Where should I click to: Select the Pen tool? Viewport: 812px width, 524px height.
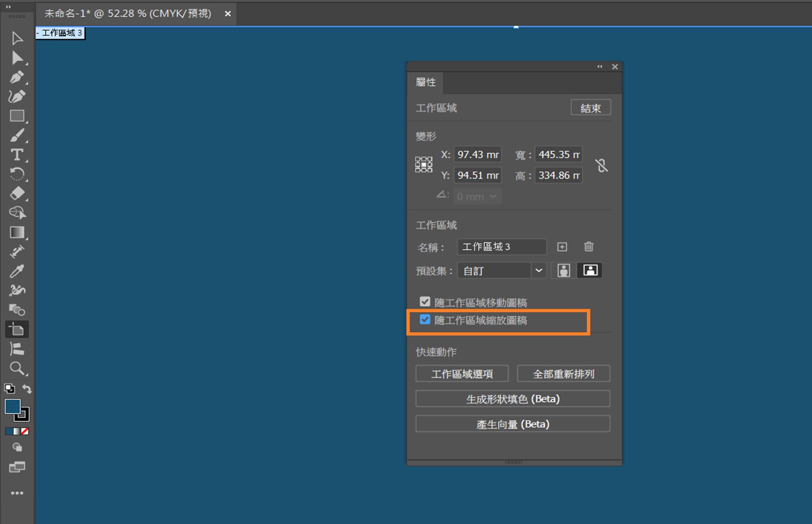(x=17, y=77)
